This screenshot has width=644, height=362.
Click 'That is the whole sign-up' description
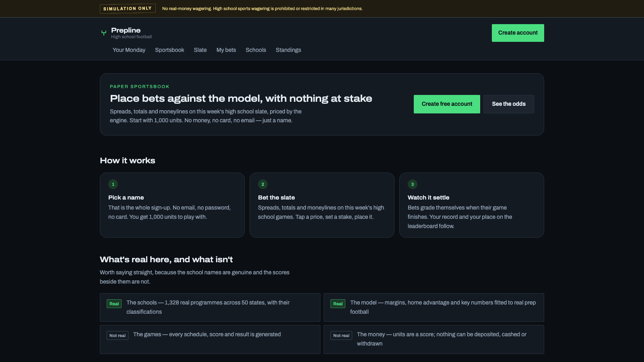[169, 212]
